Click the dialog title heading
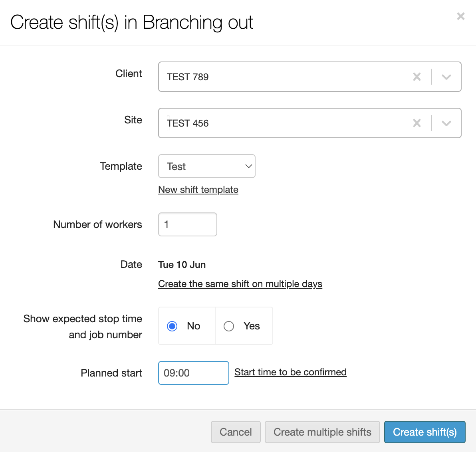476x452 pixels. click(132, 22)
